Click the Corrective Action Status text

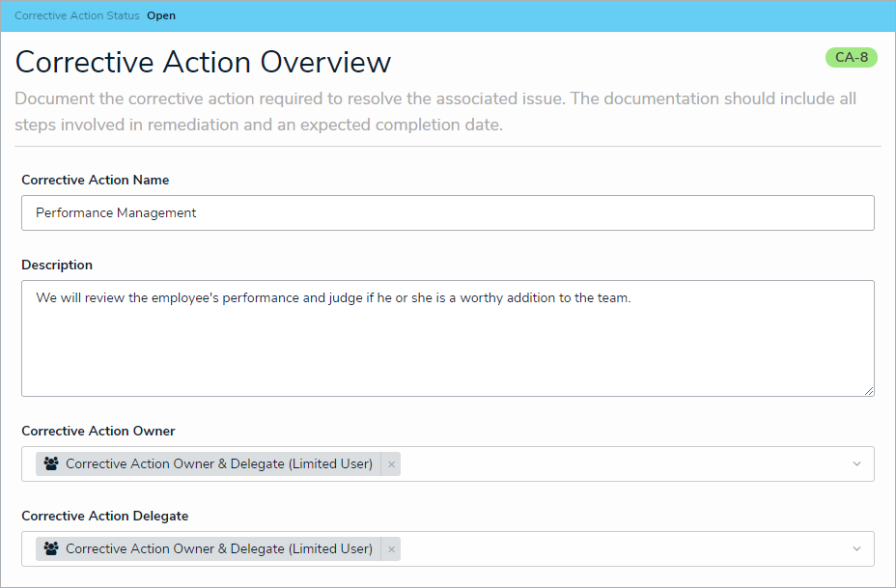pos(77,16)
